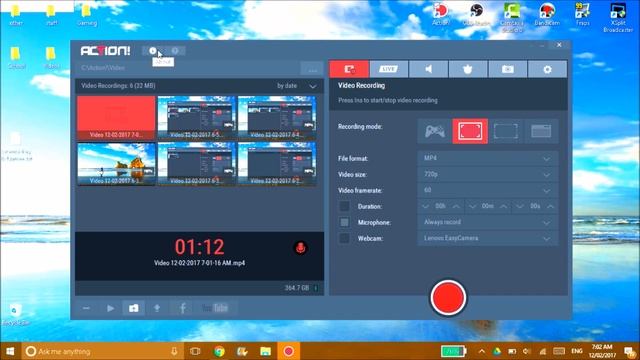Enable the Webcam checkbox

tap(344, 238)
